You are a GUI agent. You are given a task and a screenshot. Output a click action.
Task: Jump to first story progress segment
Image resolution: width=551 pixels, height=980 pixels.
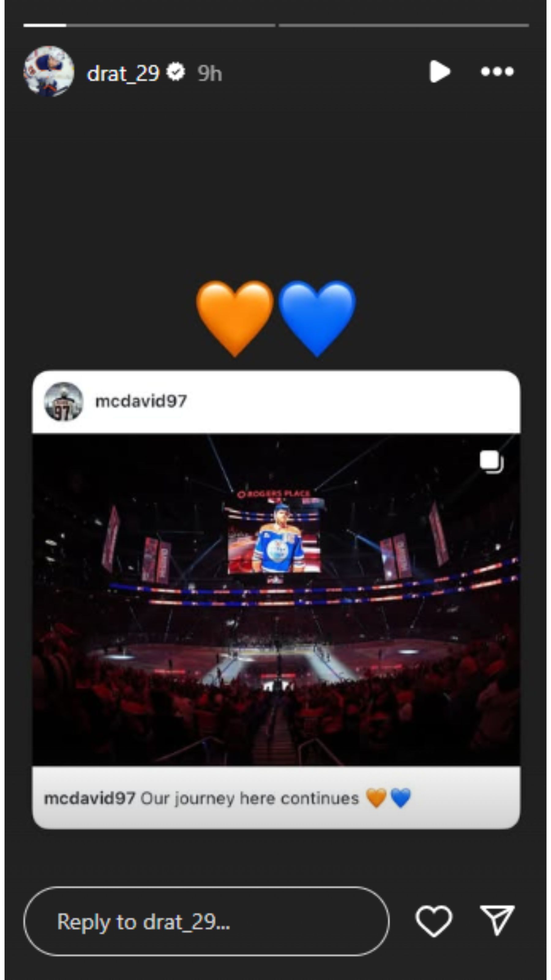tap(149, 25)
